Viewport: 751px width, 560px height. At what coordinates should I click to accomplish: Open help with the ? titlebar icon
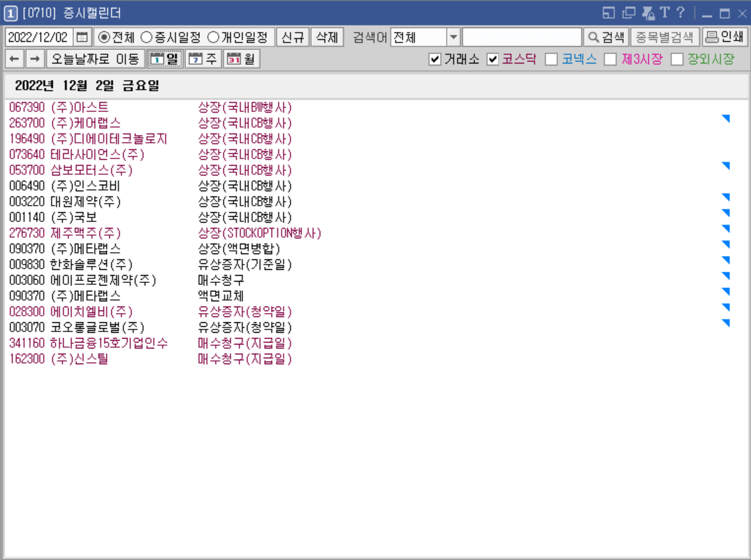[680, 11]
